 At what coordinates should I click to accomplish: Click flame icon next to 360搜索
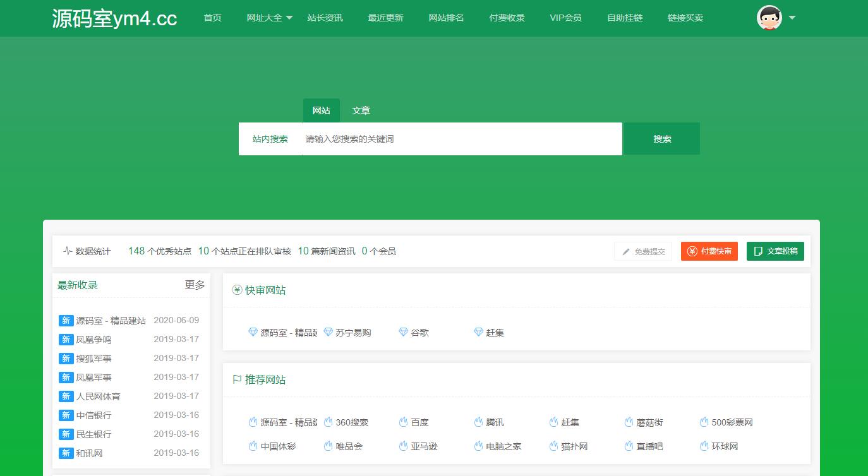[x=329, y=422]
